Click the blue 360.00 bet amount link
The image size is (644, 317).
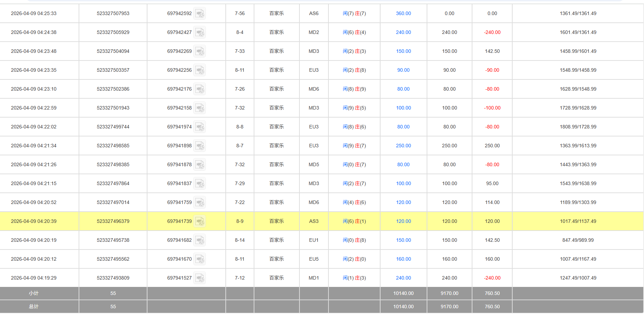pyautogui.click(x=403, y=14)
